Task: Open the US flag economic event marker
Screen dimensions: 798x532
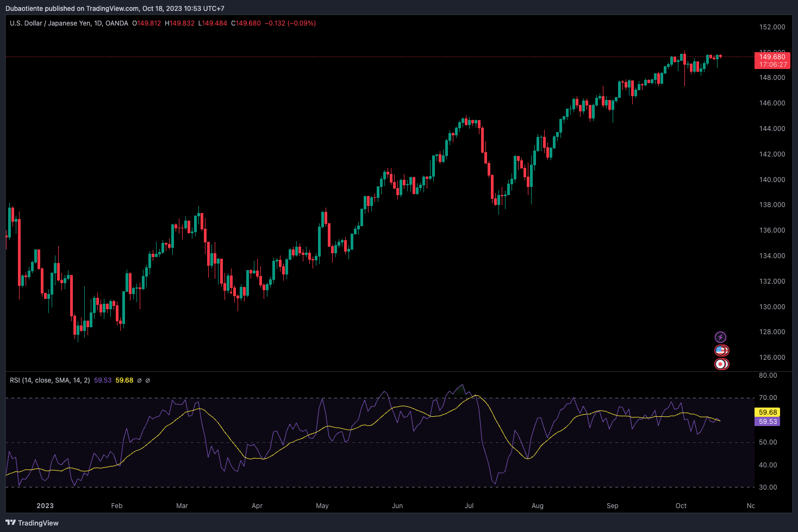Action: (x=721, y=351)
